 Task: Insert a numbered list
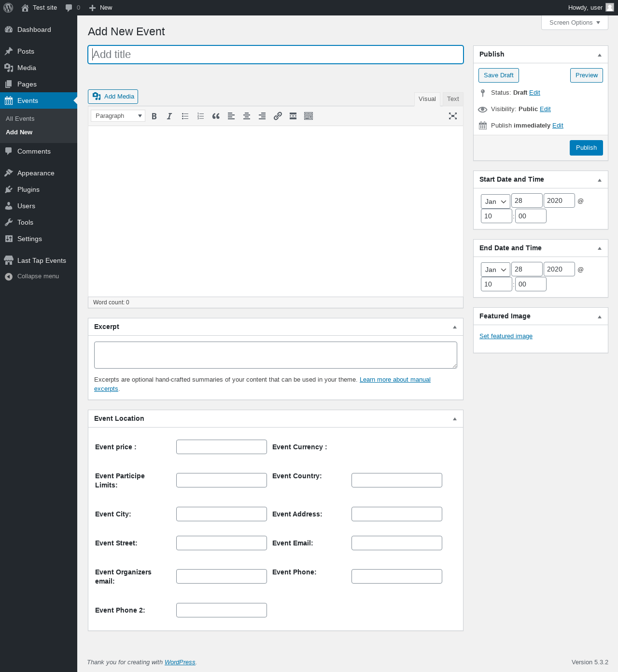click(200, 116)
